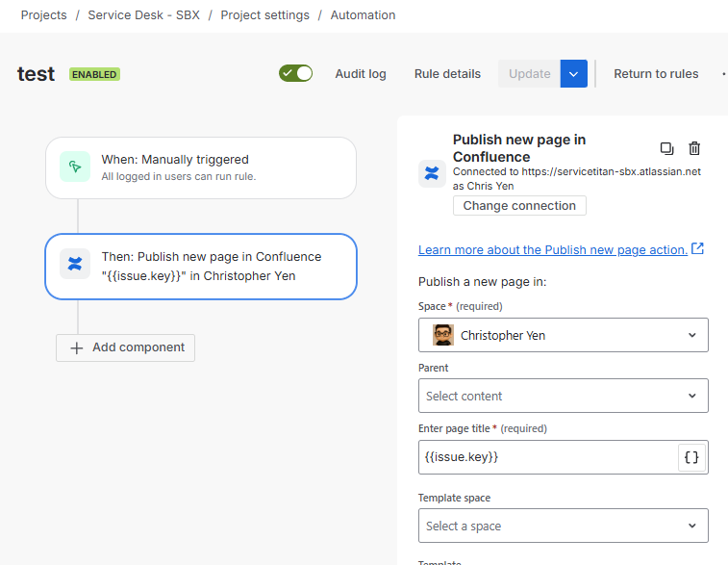Open the Parent Select content dropdown
Screen dimensions: 728x565
(x=564, y=396)
